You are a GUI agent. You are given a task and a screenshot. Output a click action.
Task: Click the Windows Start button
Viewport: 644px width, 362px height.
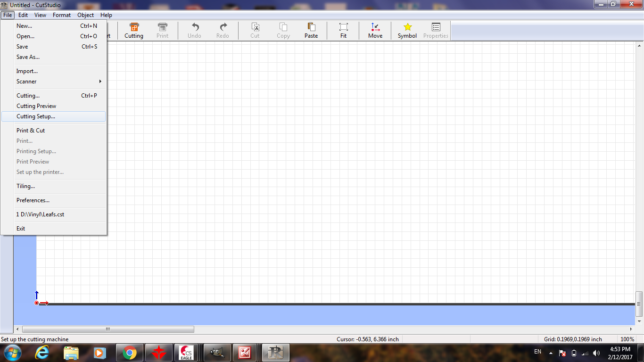coord(13,353)
